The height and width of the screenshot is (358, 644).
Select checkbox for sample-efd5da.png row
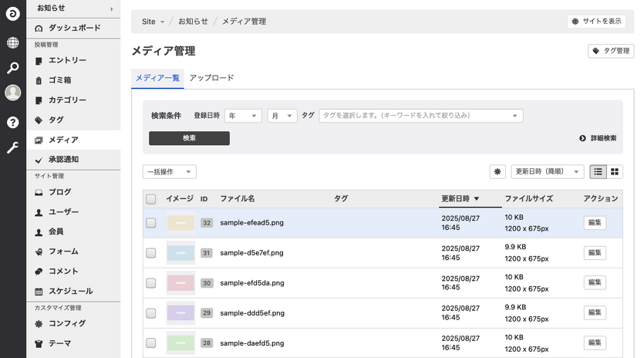coord(151,283)
